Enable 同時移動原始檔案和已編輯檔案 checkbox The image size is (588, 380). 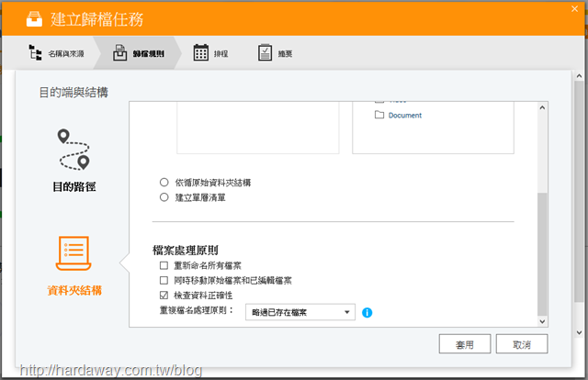pyautogui.click(x=164, y=280)
